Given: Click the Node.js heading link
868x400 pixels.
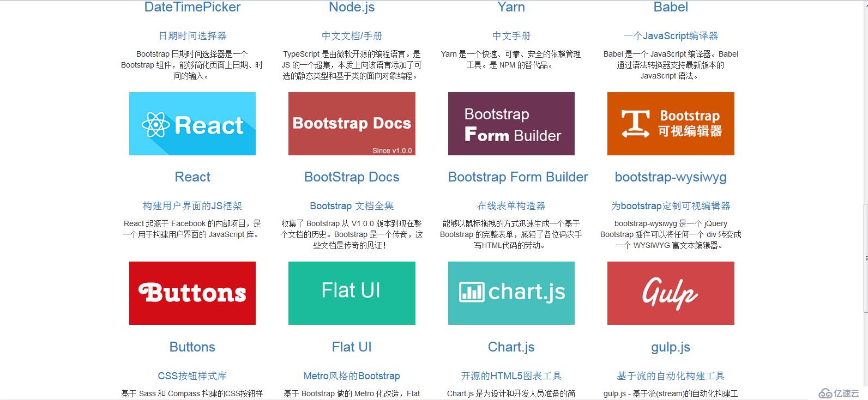Looking at the screenshot, I should coord(352,7).
